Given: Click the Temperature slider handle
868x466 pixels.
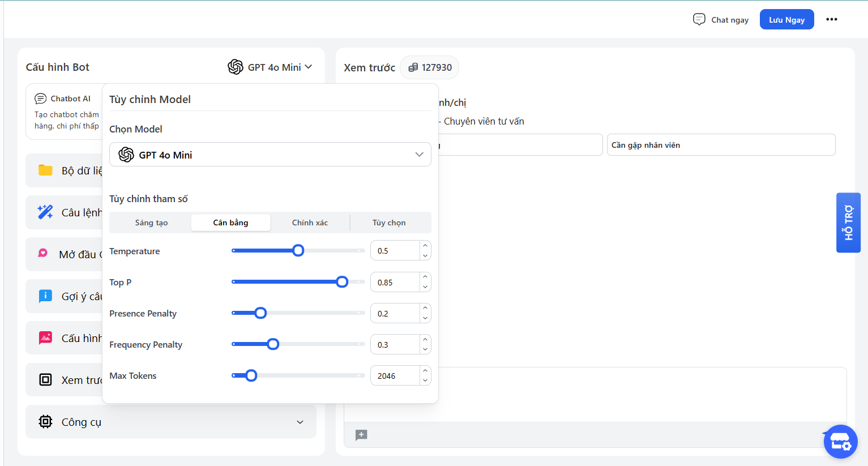Looking at the screenshot, I should point(298,251).
